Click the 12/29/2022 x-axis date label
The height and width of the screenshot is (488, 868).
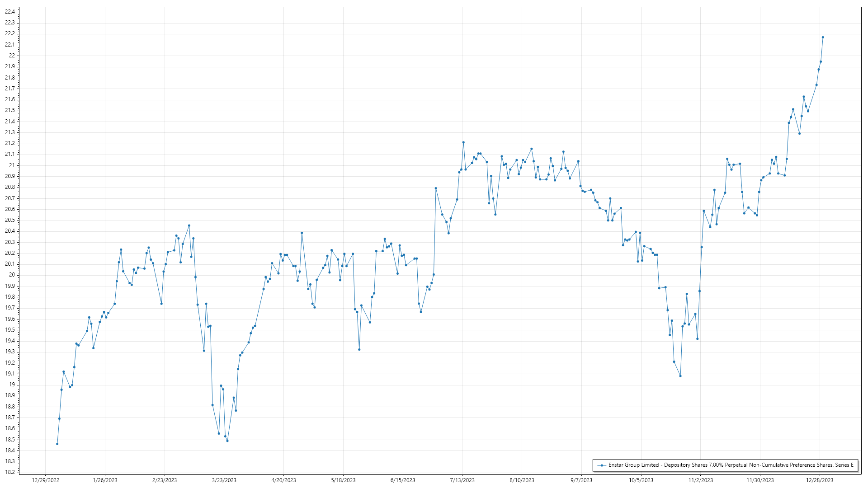click(46, 480)
